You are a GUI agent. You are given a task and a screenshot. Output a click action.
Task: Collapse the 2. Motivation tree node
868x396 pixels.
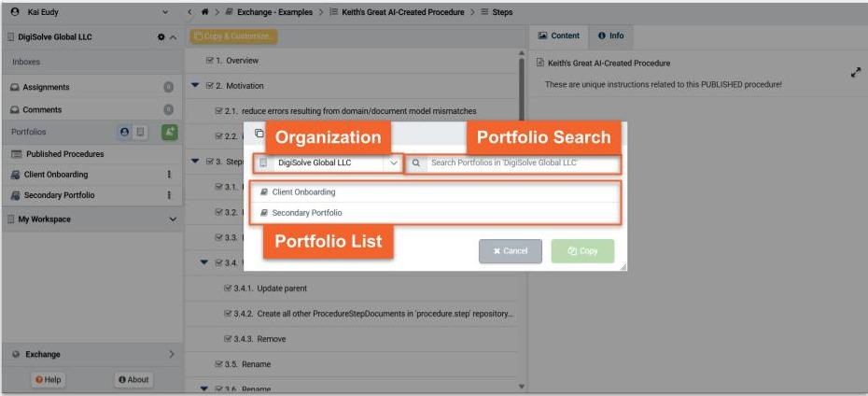[x=195, y=86]
